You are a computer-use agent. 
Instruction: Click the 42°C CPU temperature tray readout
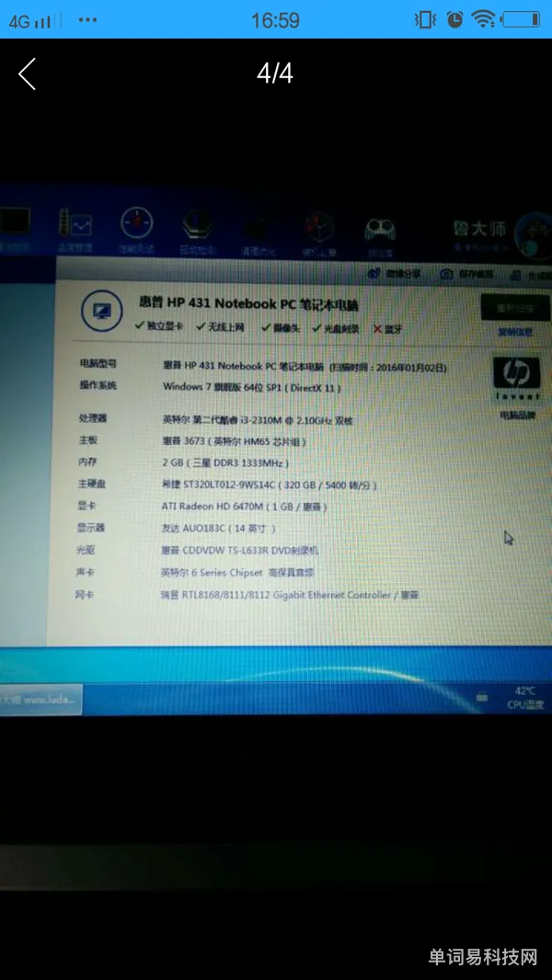pos(525,698)
